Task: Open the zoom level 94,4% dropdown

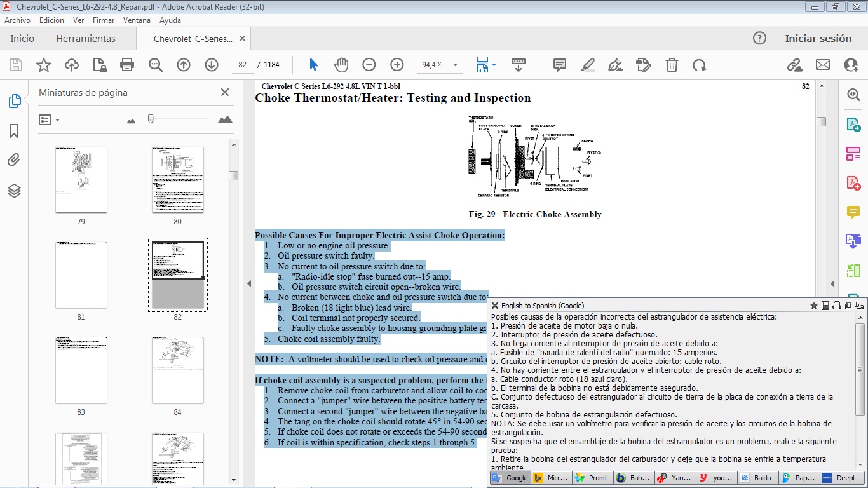Action: click(455, 65)
